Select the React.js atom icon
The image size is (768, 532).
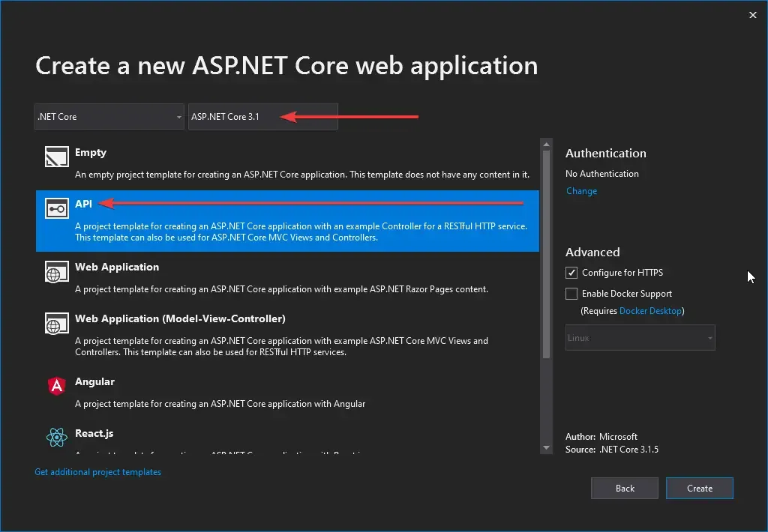click(x=55, y=438)
